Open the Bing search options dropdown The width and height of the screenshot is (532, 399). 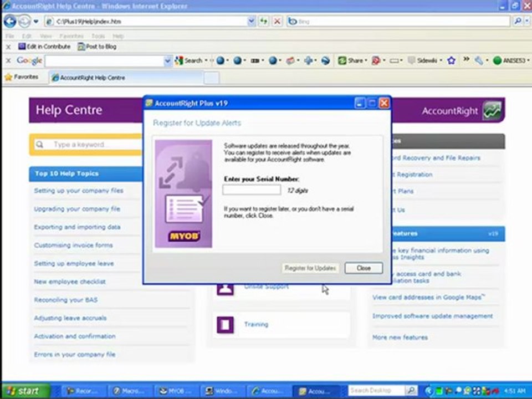coord(527,22)
